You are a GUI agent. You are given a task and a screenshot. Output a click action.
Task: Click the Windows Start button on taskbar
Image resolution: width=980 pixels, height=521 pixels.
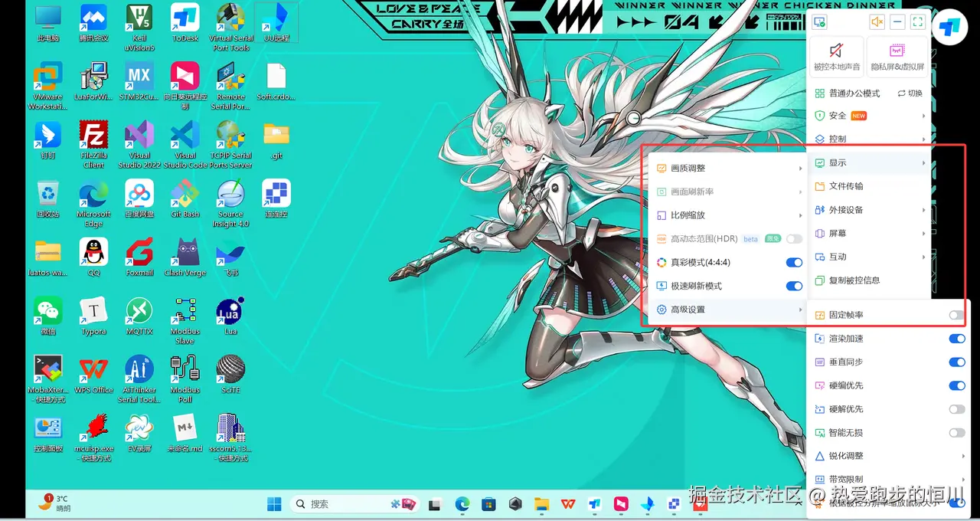[274, 503]
